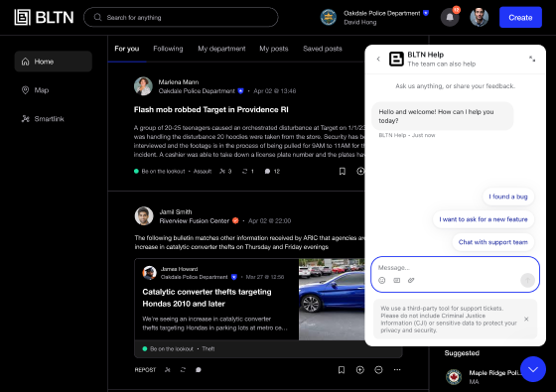Open the user profile avatar
Viewport: 556px width, 392px height.
[479, 18]
